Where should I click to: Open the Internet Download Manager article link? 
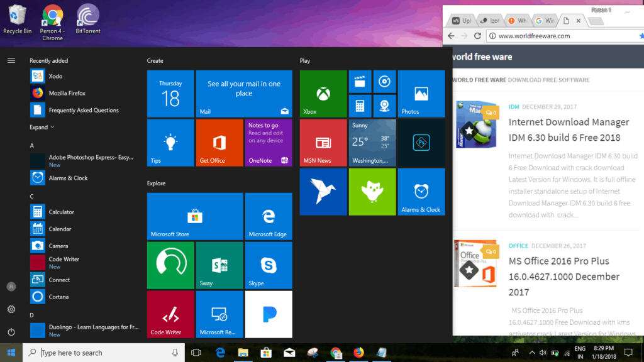tap(569, 129)
